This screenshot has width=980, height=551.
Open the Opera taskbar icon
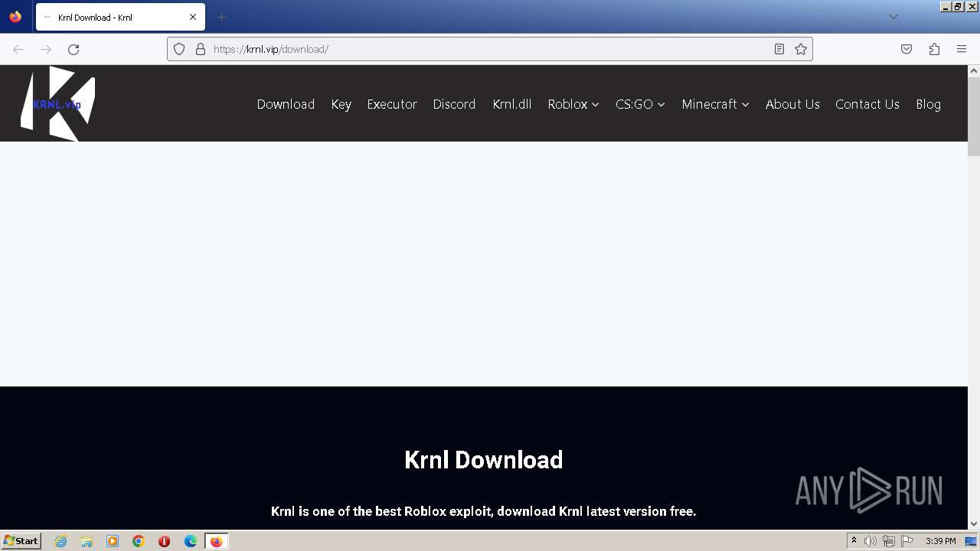(164, 541)
